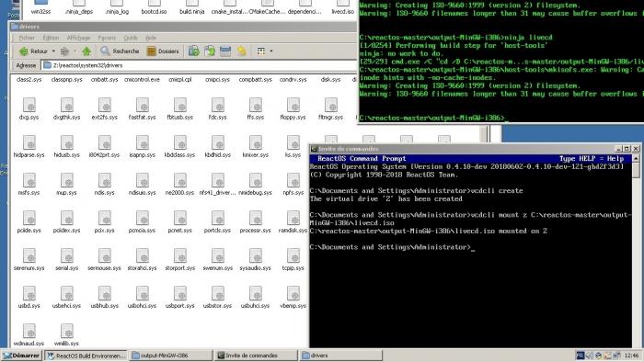Viewport: 644px width, 362px height.
Task: Open the Outils menu
Action: [131, 38]
